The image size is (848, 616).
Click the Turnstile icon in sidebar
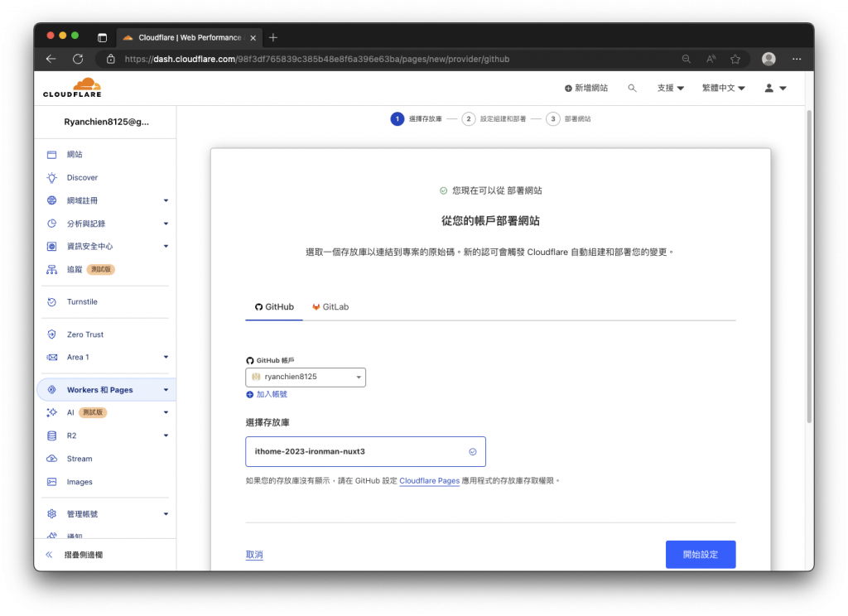click(52, 301)
